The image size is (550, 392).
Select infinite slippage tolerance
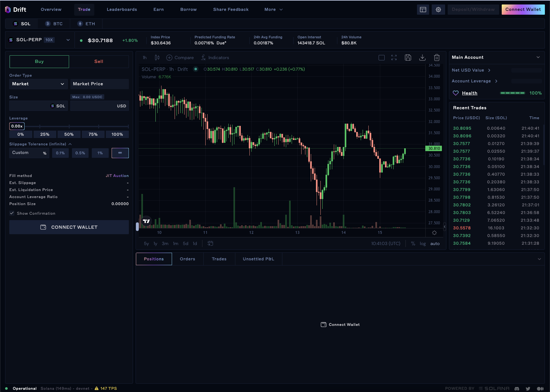pyautogui.click(x=120, y=153)
